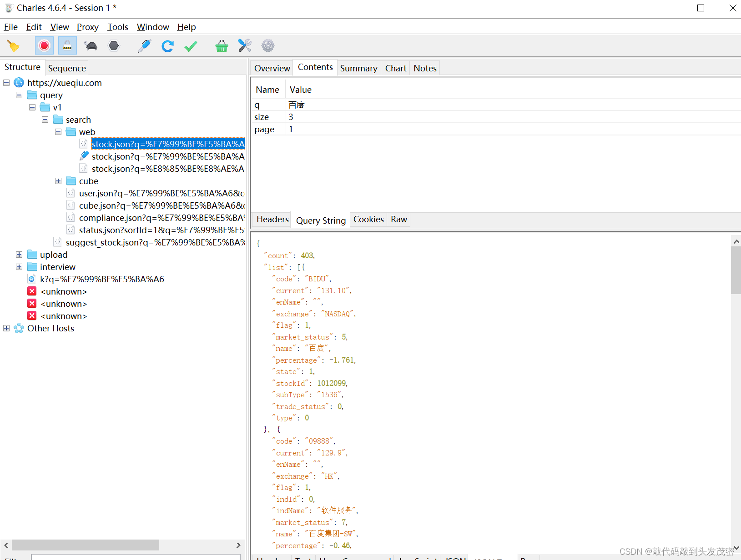Show the request Cookies tab
741x560 pixels.
tap(368, 220)
